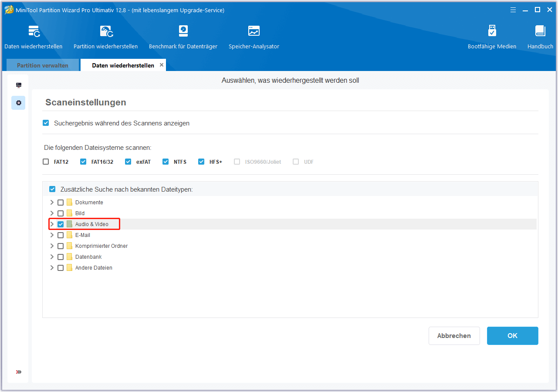Screen dimensions: 558x392
Task: Expand the Audio & Video tree node
Action: point(52,224)
